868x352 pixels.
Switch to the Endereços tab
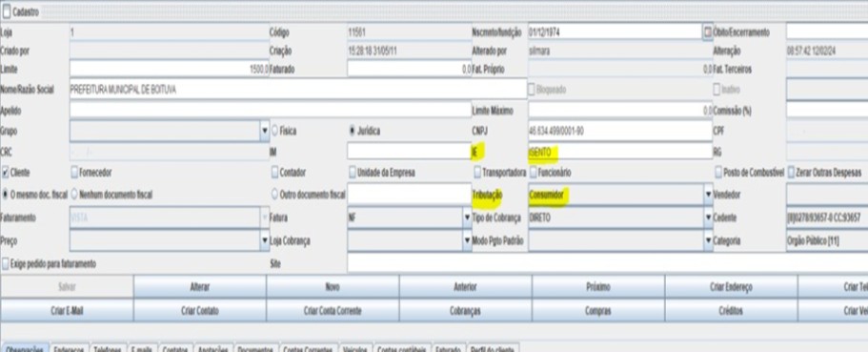click(x=69, y=349)
